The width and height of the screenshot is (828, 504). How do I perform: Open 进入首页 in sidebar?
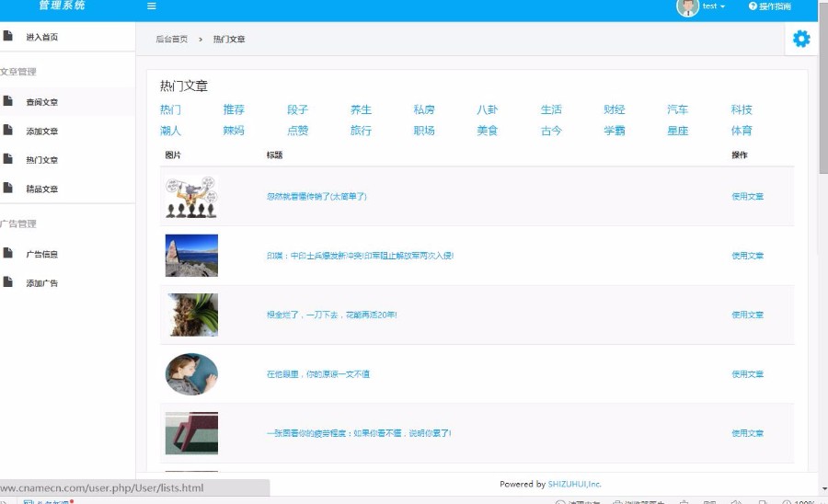coord(41,37)
